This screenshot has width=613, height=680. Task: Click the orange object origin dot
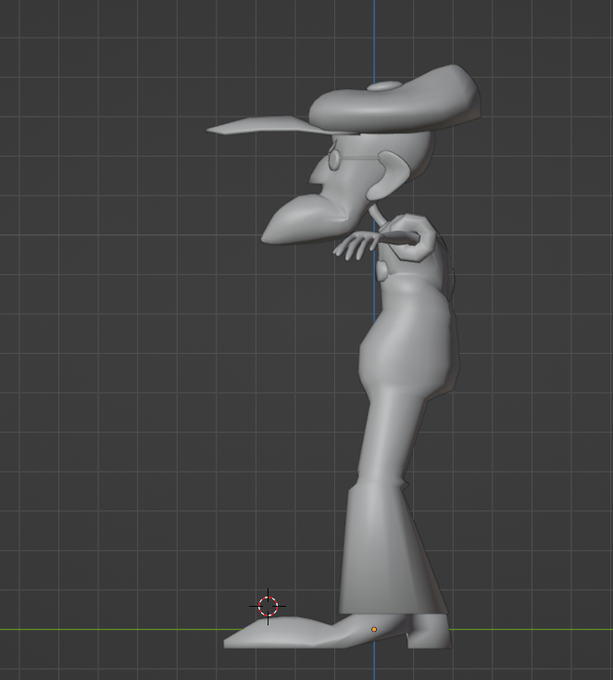click(374, 629)
